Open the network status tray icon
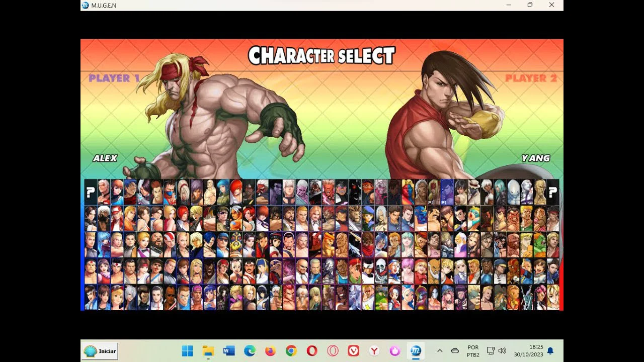Image resolution: width=644 pixels, height=362 pixels. tap(491, 351)
